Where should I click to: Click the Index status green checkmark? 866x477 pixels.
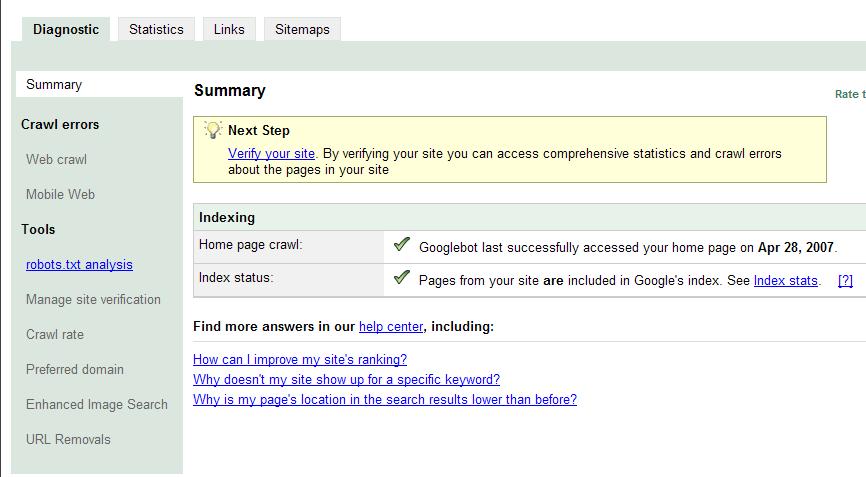pyautogui.click(x=402, y=277)
